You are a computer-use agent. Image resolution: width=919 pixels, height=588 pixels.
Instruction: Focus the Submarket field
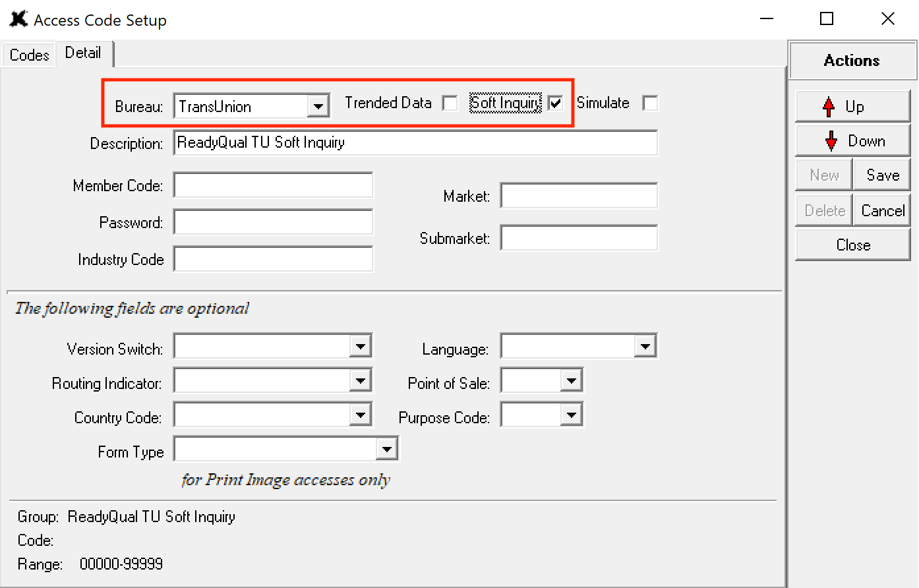pos(579,238)
